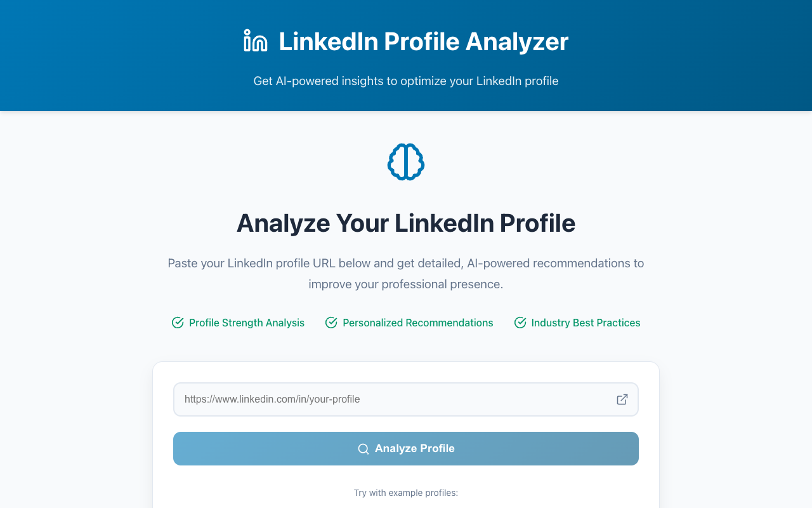
Task: Click the placeholder URL text in the input
Action: click(272, 399)
